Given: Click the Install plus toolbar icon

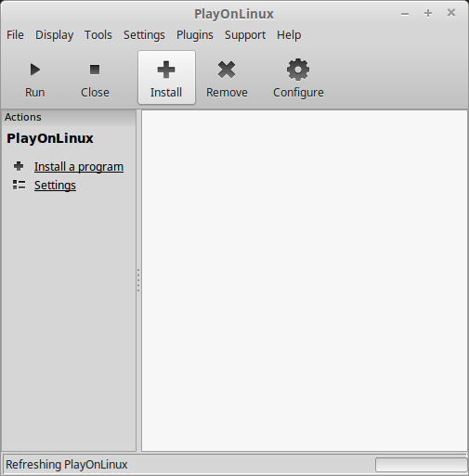Looking at the screenshot, I should (x=166, y=70).
